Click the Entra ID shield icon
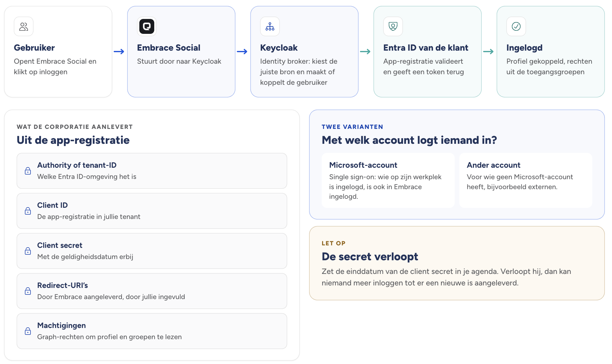Viewport: 612px width, 364px height. point(393,26)
